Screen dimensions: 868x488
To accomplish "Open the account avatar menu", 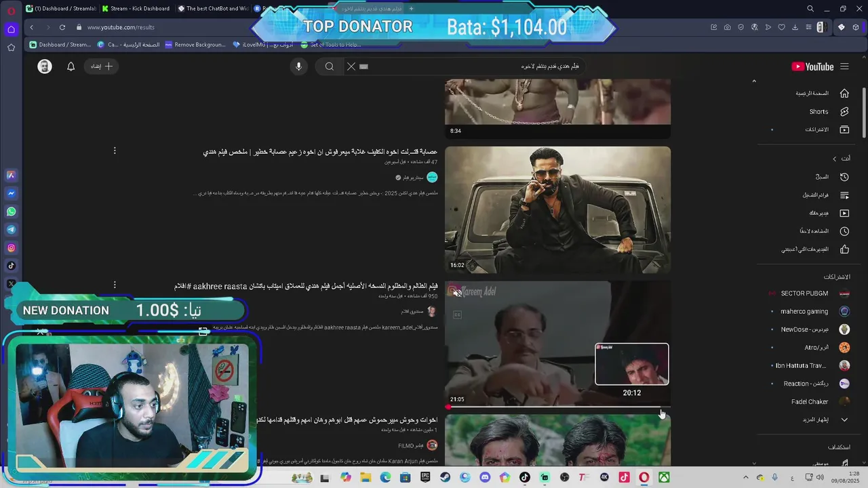I will (x=45, y=66).
